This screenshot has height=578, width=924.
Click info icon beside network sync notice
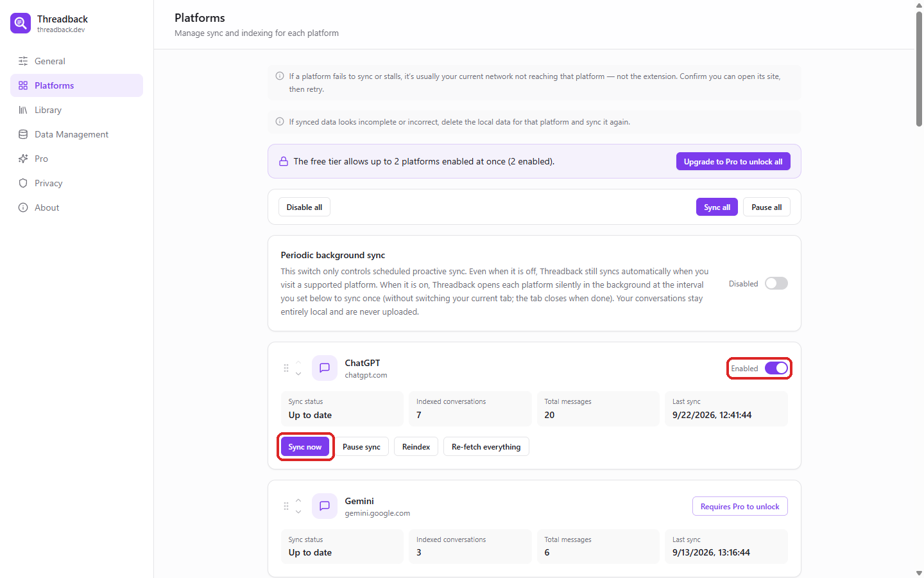point(280,76)
